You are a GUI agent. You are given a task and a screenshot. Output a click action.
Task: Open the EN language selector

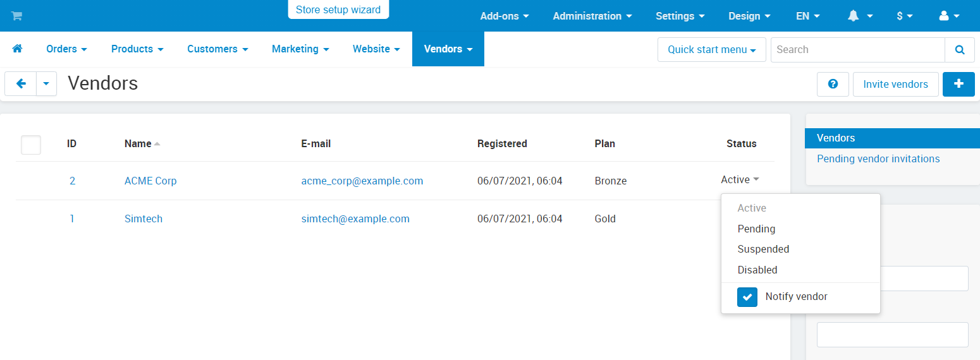coord(808,16)
